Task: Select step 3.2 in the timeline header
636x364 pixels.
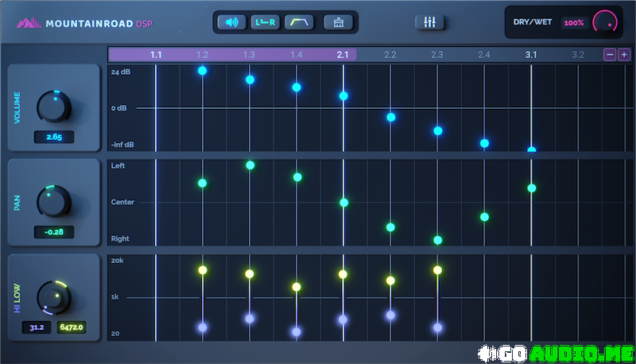Action: [x=578, y=55]
